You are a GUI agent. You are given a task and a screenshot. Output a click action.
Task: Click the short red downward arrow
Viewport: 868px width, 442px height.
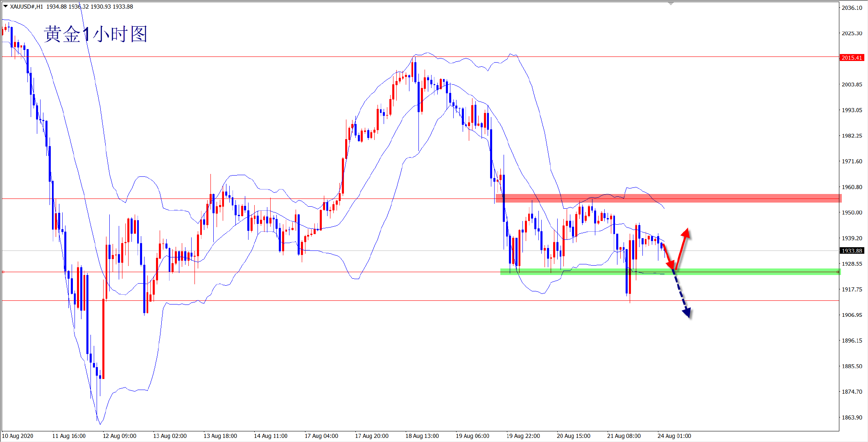point(668,257)
